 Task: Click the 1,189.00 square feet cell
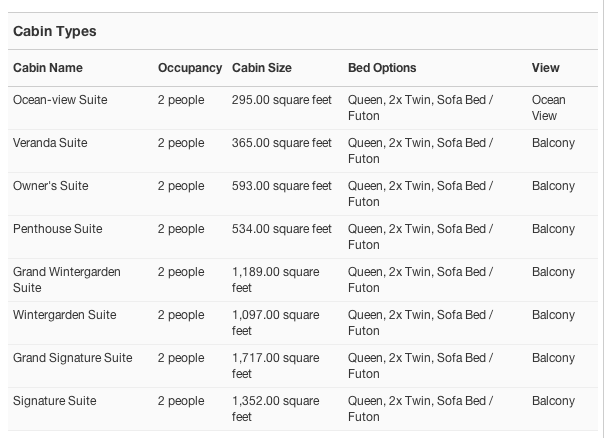pos(275,280)
